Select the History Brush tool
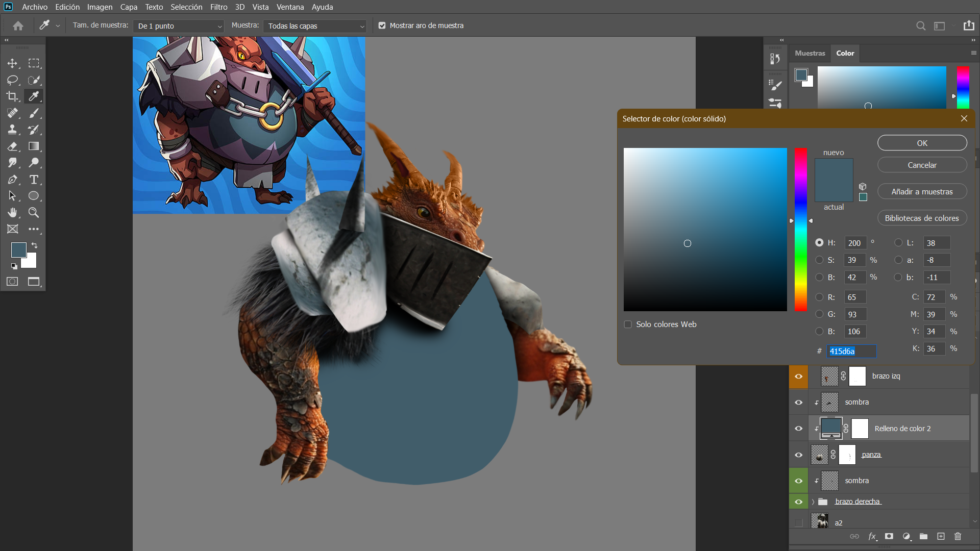Viewport: 980px width, 551px height. click(34, 130)
